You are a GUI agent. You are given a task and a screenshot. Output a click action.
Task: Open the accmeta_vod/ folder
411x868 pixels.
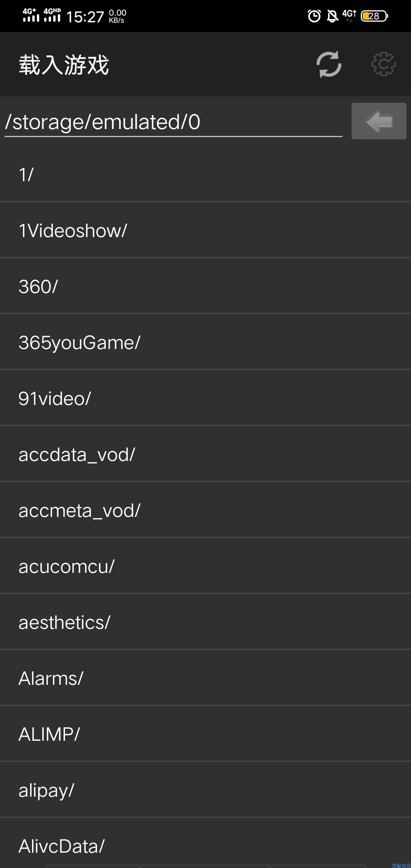click(x=205, y=510)
